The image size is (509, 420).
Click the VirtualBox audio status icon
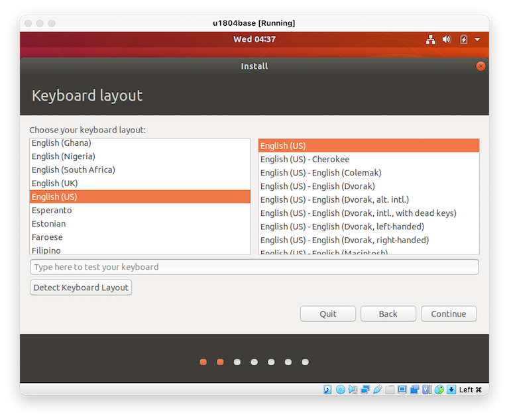click(353, 389)
